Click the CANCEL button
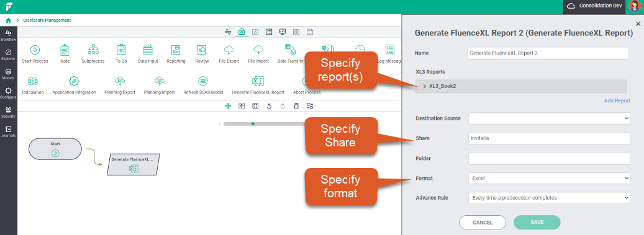This screenshot has height=235, width=644. tap(483, 222)
